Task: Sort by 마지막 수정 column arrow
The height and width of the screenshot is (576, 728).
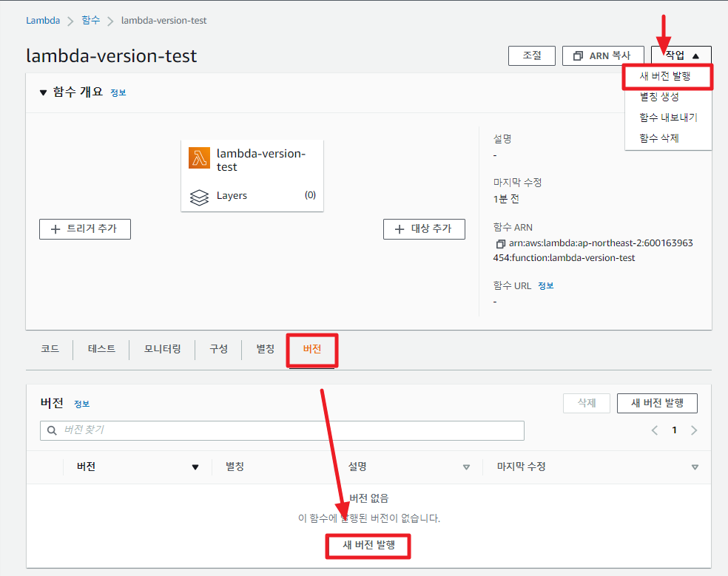Action: click(695, 467)
